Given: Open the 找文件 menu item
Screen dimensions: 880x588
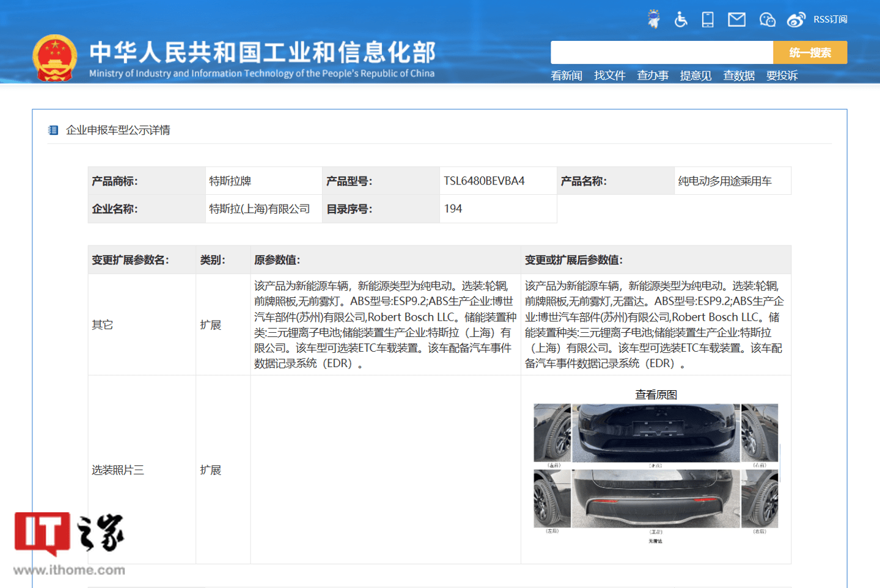Looking at the screenshot, I should pyautogui.click(x=609, y=76).
